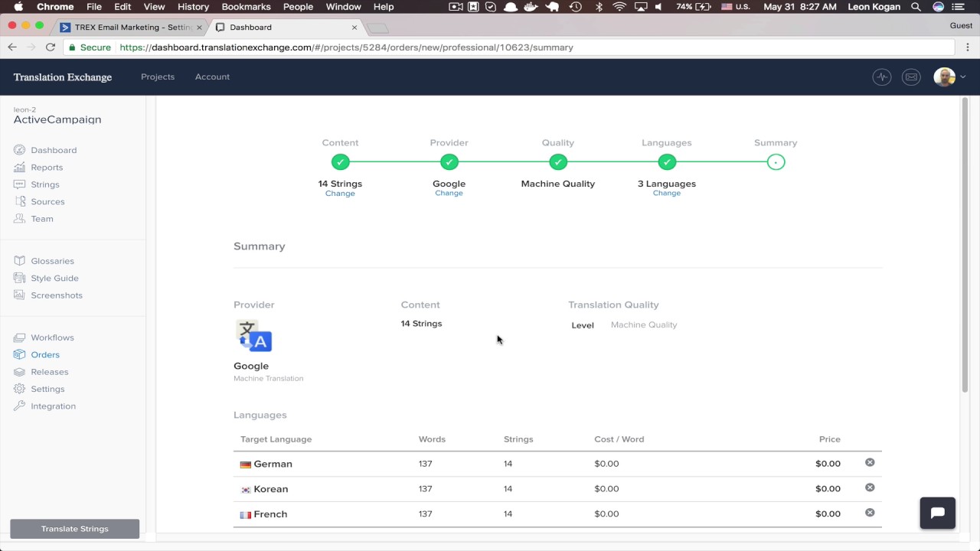Open Dashboard in the sidebar
This screenshot has width=980, height=551.
coord(54,150)
